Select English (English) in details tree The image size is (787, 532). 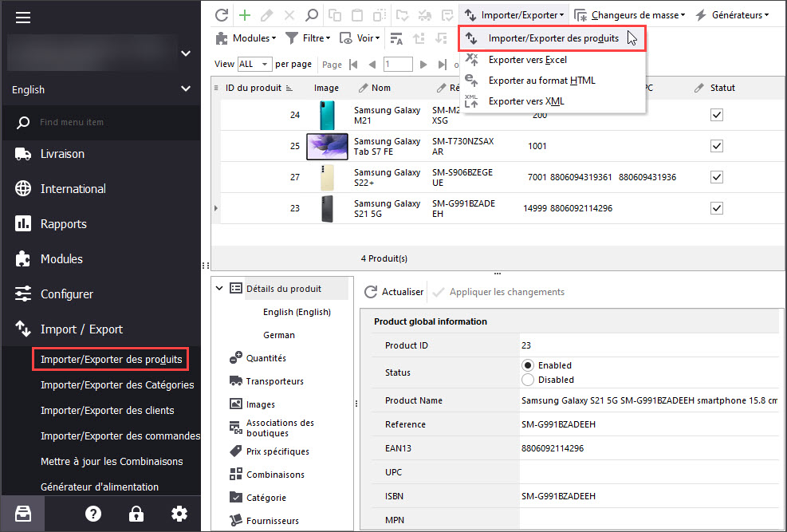click(x=297, y=312)
